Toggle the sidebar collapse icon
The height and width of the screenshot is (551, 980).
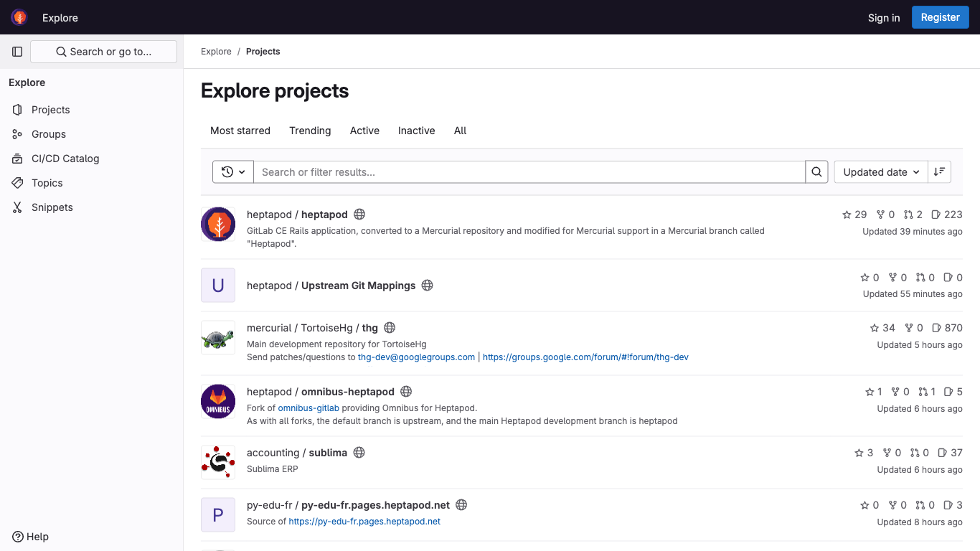17,52
